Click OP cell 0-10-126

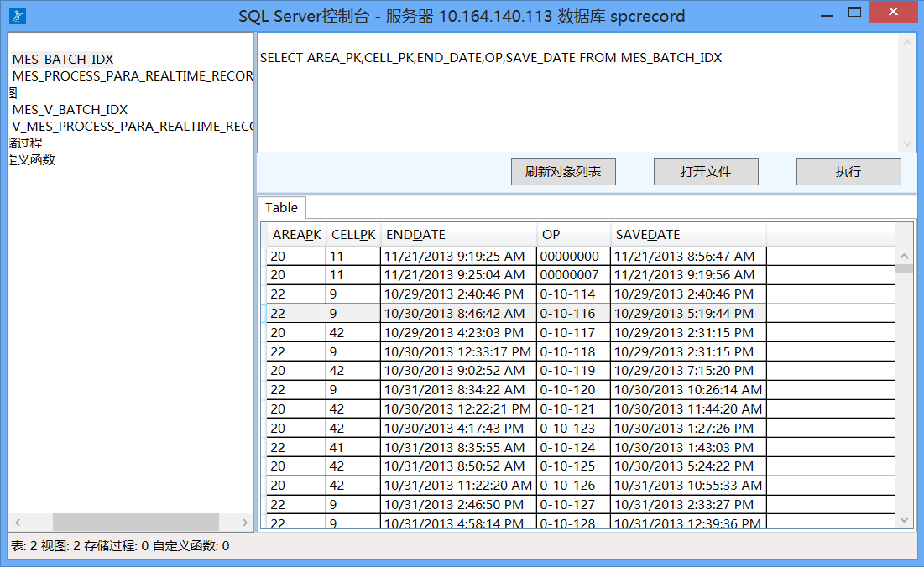573,485
